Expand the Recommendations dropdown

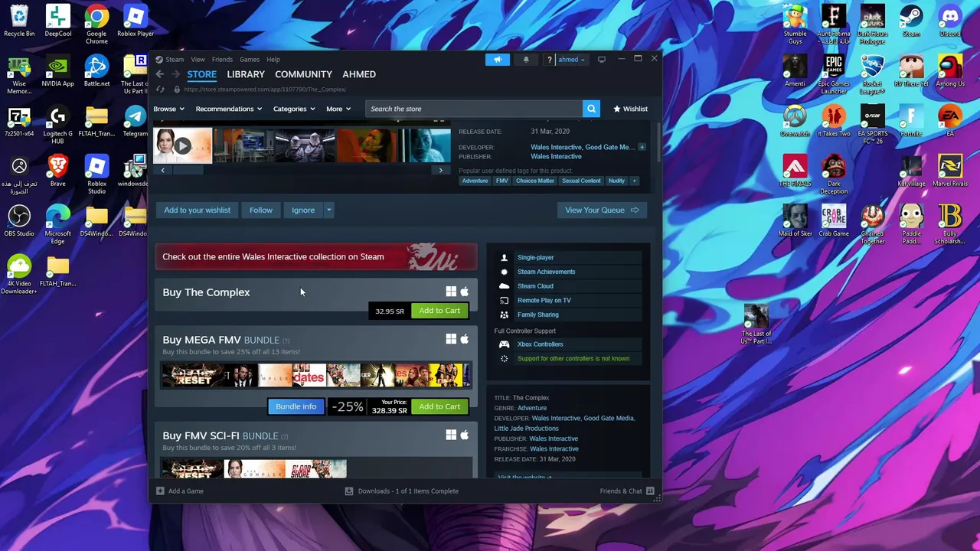point(228,109)
